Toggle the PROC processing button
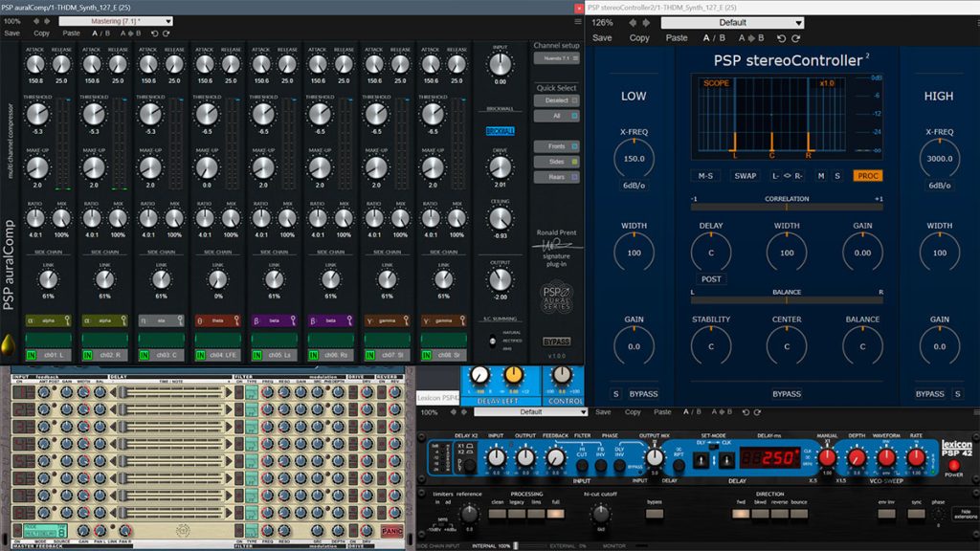 tap(867, 176)
